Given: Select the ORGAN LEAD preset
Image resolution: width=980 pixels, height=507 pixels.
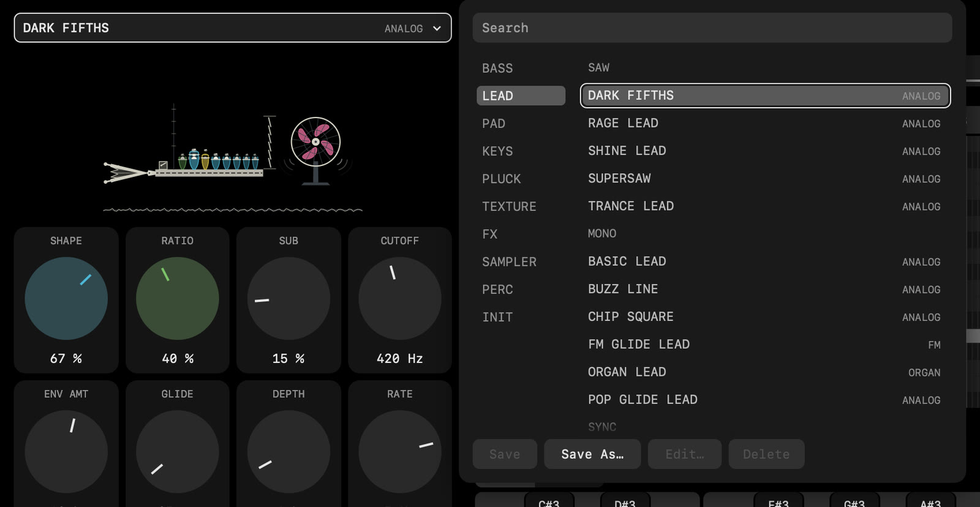Looking at the screenshot, I should click(765, 372).
